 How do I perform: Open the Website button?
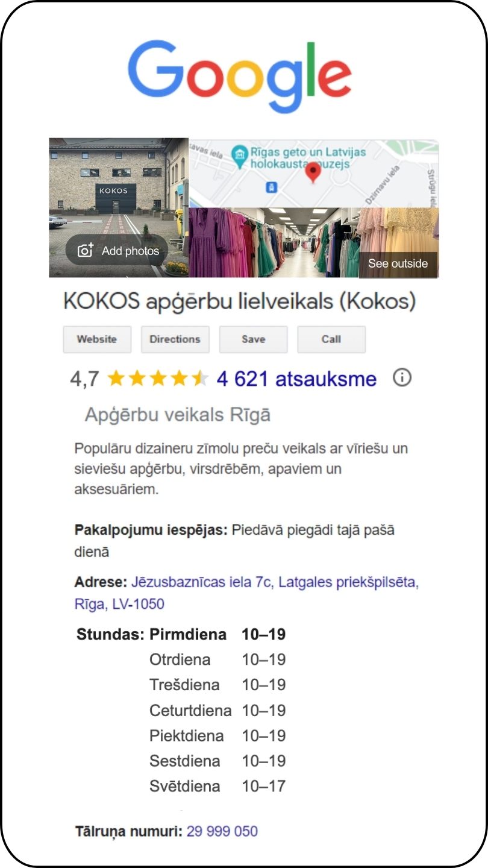(97, 339)
